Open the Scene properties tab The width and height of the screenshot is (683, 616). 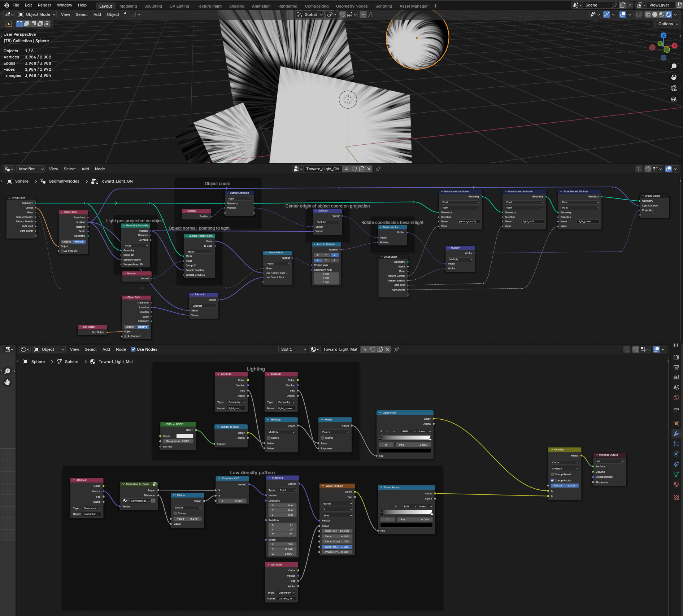coord(676,387)
